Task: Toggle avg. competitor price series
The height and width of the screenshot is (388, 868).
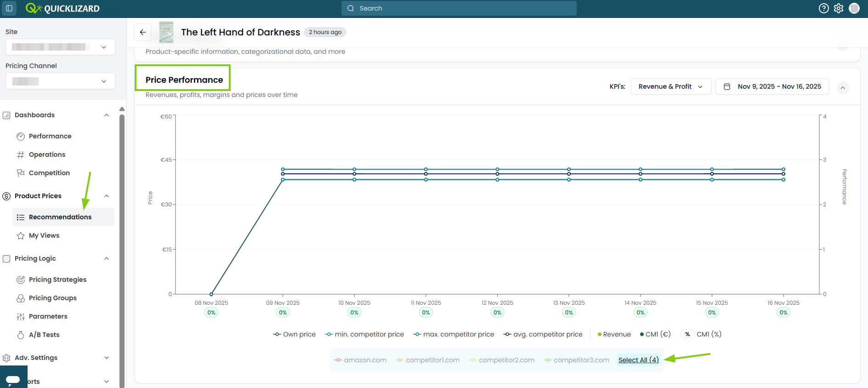Action: [543, 334]
